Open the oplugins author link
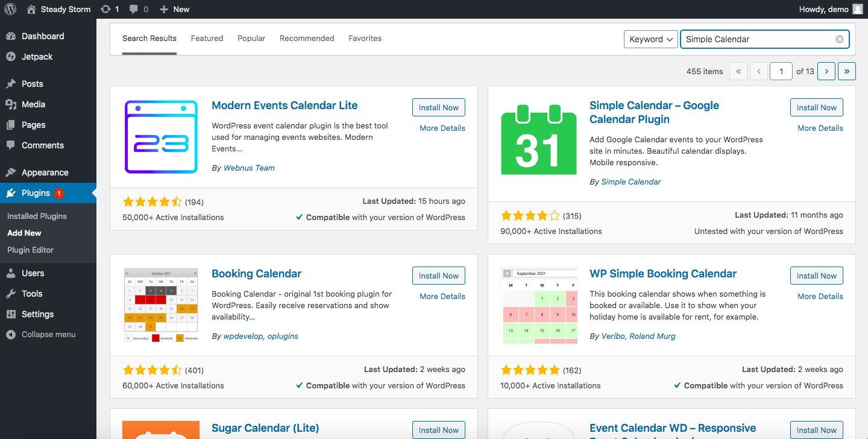Viewport: 868px width, 439px height. (x=283, y=336)
